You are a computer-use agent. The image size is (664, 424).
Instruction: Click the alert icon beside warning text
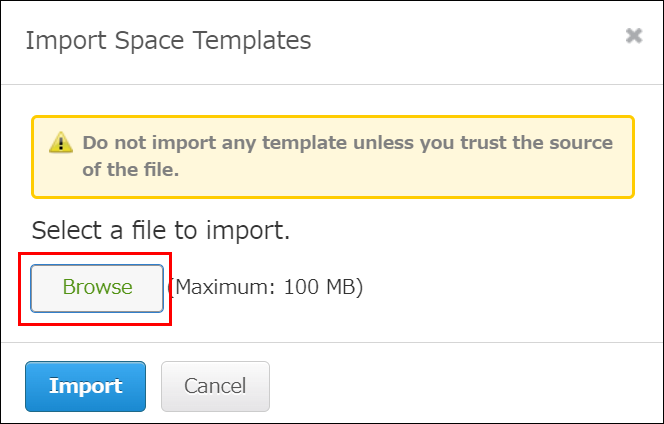(59, 143)
